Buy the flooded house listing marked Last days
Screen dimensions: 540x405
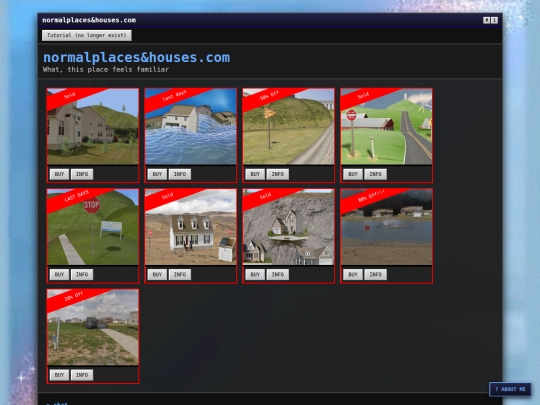point(157,174)
